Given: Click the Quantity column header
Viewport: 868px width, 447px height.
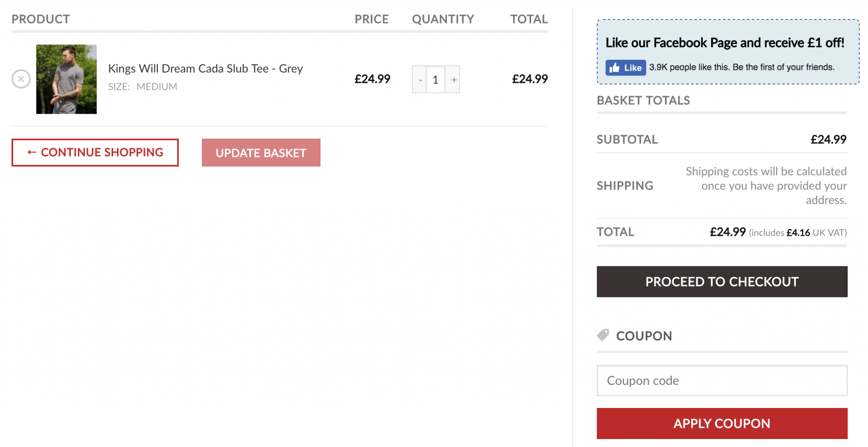Looking at the screenshot, I should tap(443, 19).
